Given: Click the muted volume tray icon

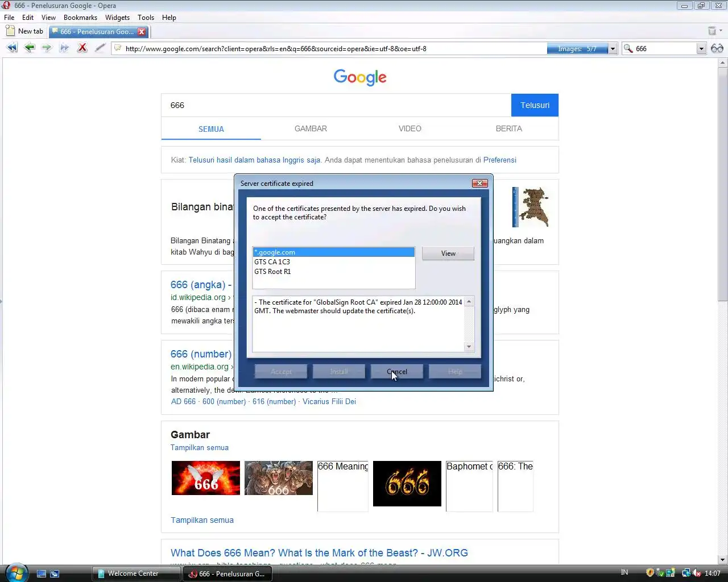Looking at the screenshot, I should click(x=697, y=573).
